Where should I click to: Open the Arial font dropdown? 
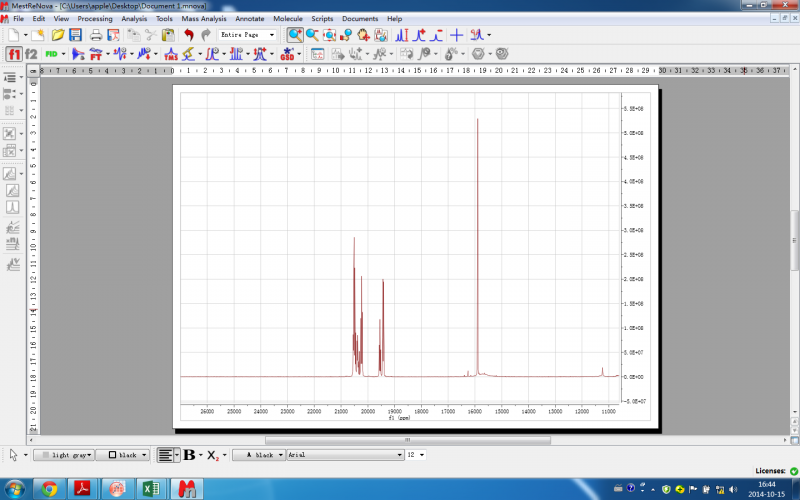[397, 455]
